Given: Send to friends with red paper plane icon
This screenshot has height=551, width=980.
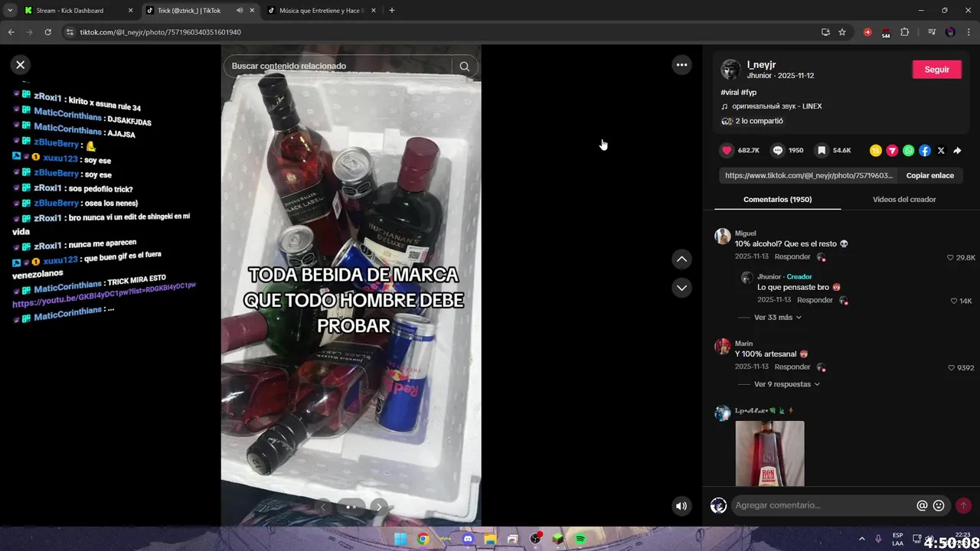Looking at the screenshot, I should tap(892, 151).
